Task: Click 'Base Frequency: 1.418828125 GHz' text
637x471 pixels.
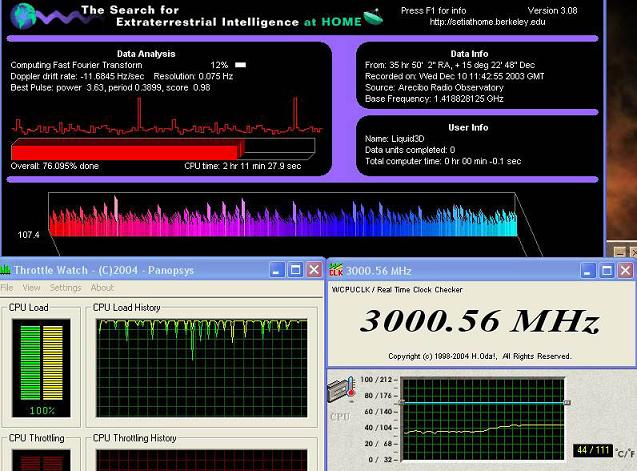Action: (434, 99)
